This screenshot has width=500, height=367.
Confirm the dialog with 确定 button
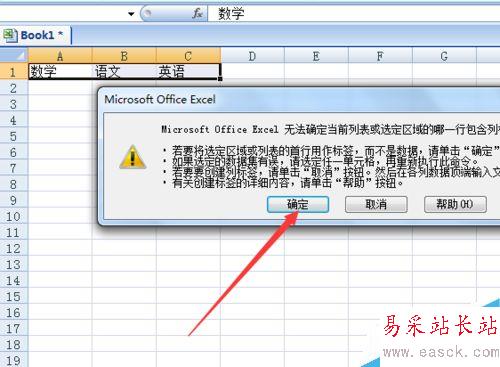(x=298, y=204)
